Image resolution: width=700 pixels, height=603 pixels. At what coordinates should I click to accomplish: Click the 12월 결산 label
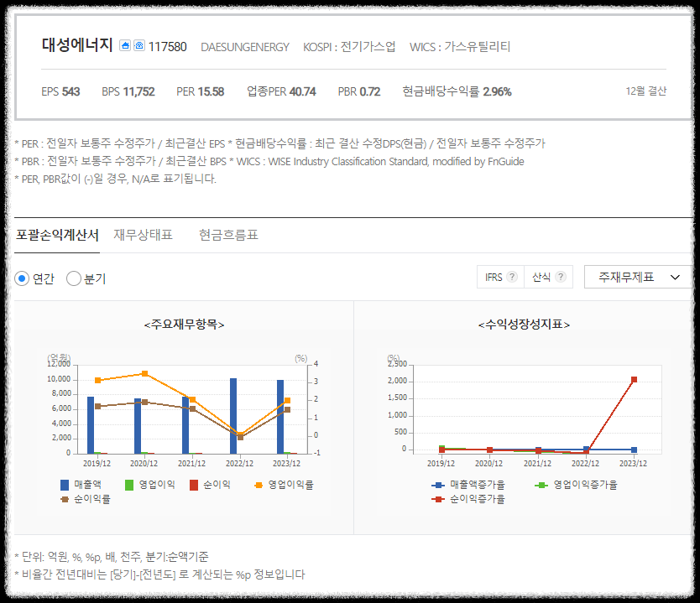point(646,91)
